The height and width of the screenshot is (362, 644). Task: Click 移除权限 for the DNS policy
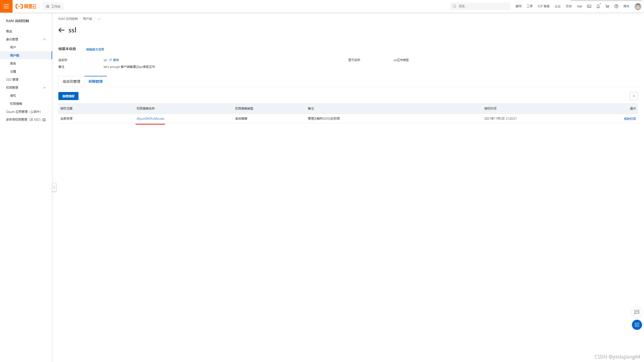[x=629, y=119]
